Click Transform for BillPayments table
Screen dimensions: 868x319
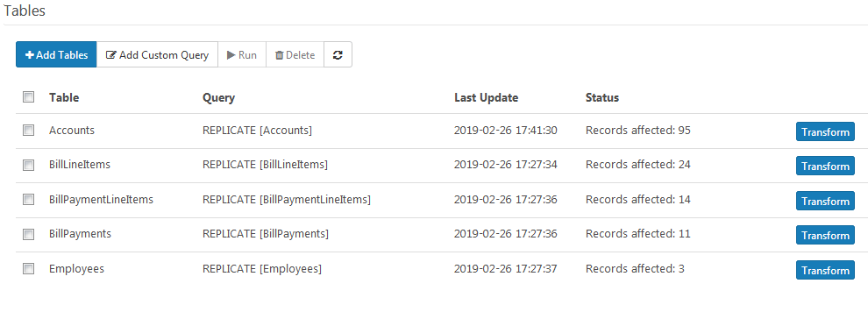(825, 235)
